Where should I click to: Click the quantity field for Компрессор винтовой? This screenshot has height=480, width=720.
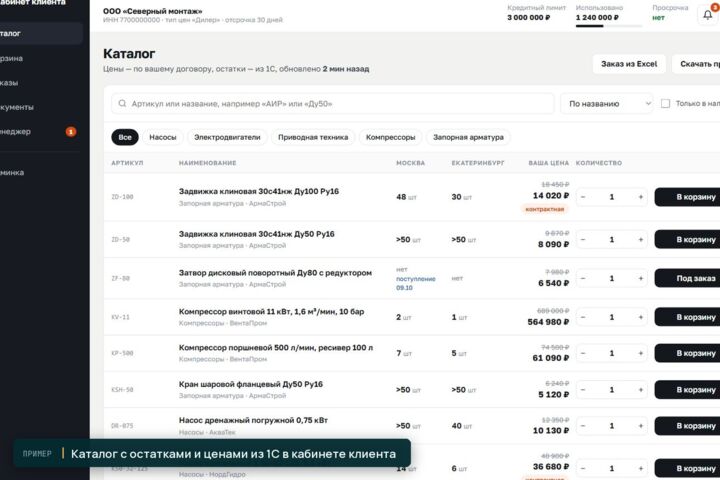click(x=612, y=317)
